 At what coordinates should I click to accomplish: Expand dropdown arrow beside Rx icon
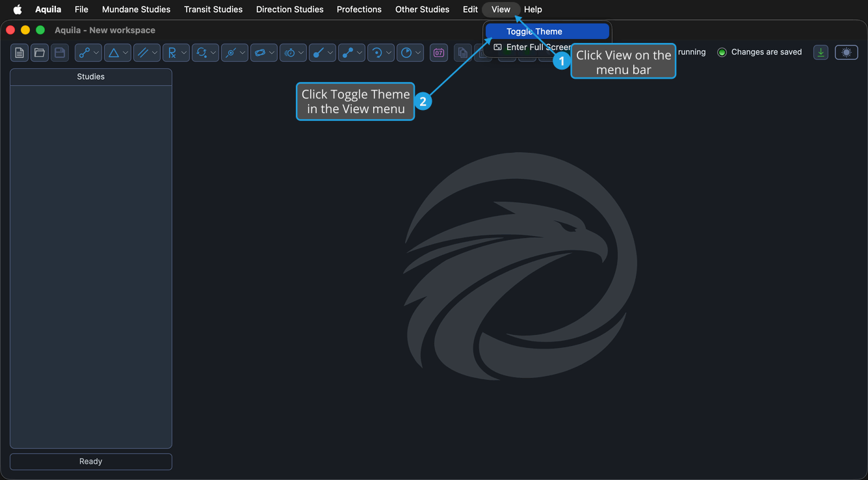click(x=184, y=53)
